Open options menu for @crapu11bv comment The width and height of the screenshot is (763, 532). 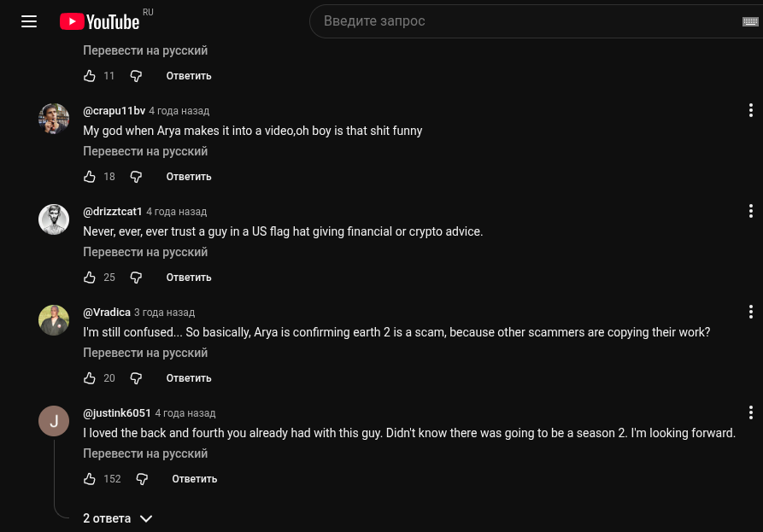click(751, 110)
